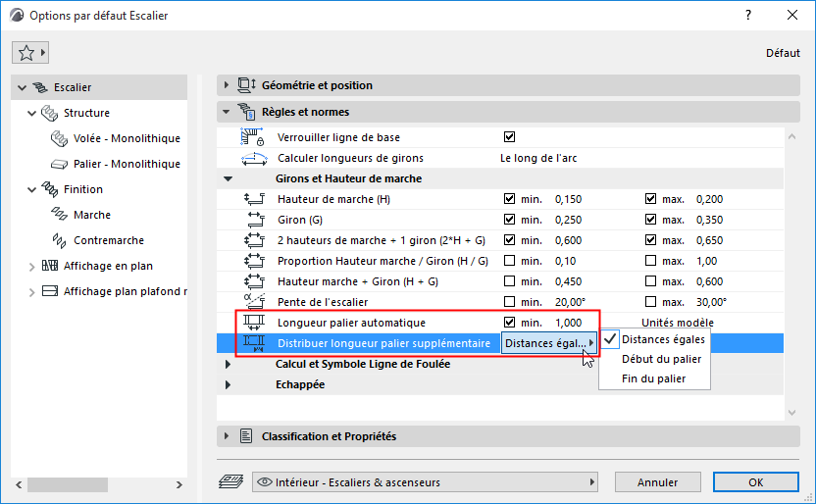Click the Volée - Monolithique icon
Screen dimensions: 816x504
point(59,138)
